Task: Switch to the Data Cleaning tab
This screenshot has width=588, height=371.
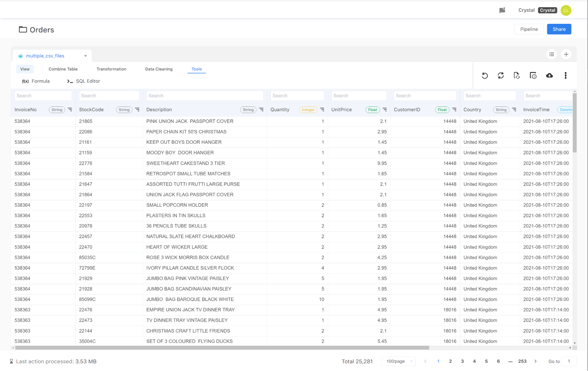Action: 159,69
